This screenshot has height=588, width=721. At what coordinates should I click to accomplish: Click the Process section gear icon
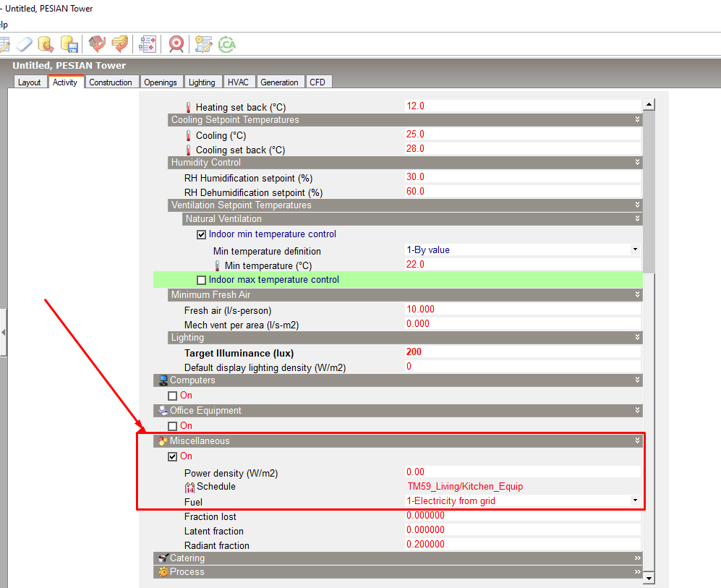[163, 572]
